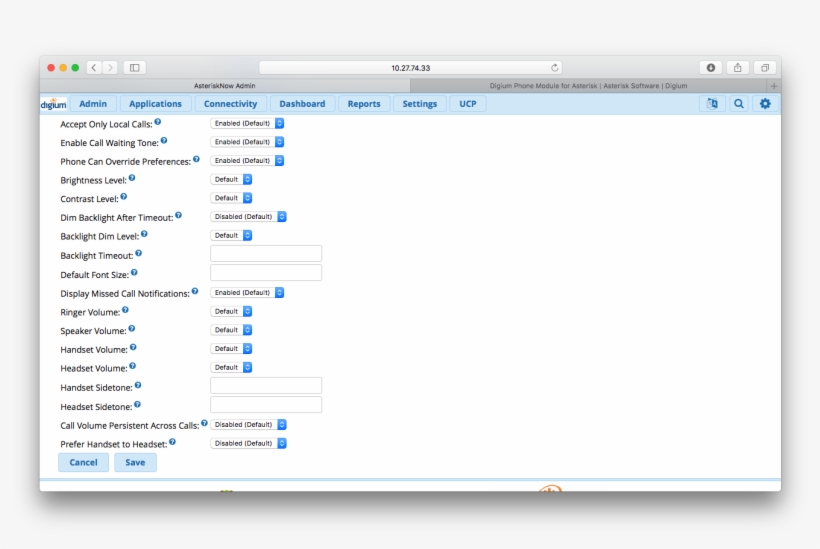Open the Connectivity menu
The image size is (820, 549).
[231, 104]
